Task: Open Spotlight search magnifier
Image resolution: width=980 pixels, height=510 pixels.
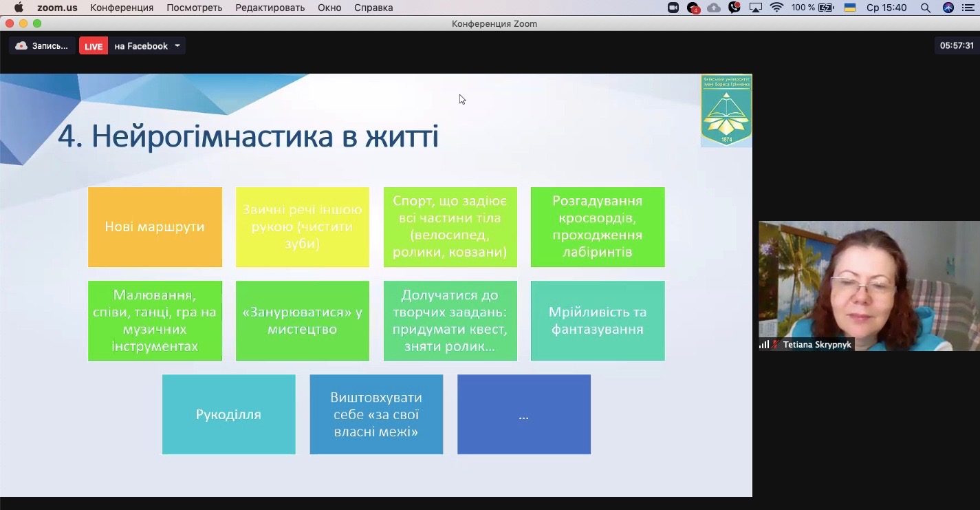Action: (926, 8)
